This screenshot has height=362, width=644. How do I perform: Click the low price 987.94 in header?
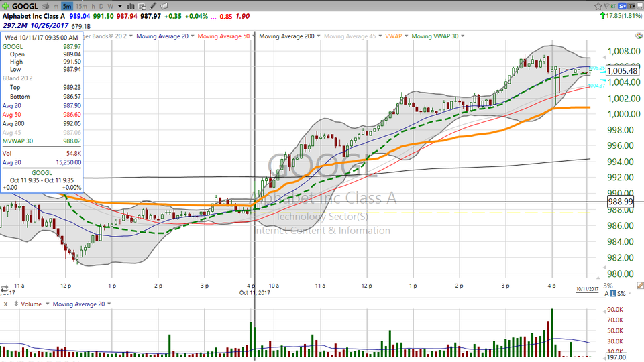tap(127, 16)
